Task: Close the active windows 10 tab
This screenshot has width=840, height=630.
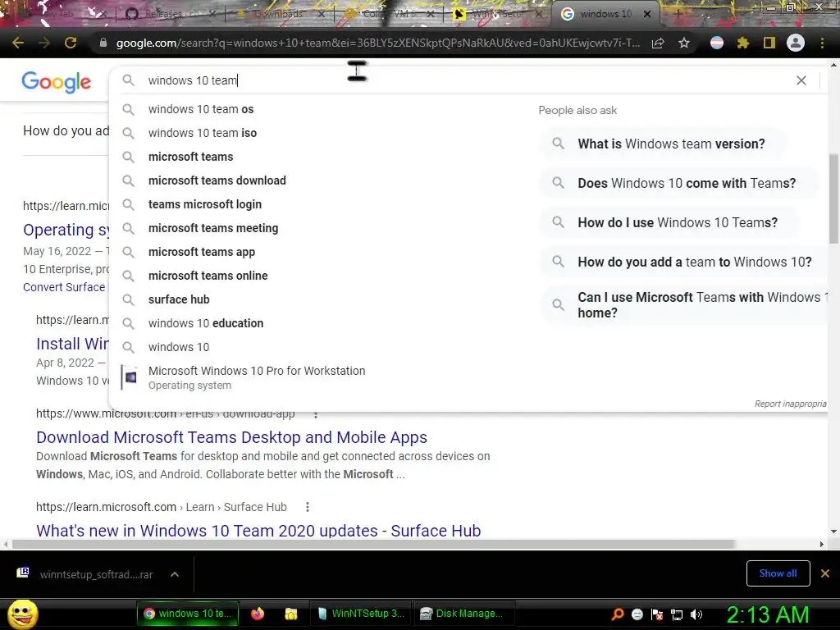Action: coord(647,14)
